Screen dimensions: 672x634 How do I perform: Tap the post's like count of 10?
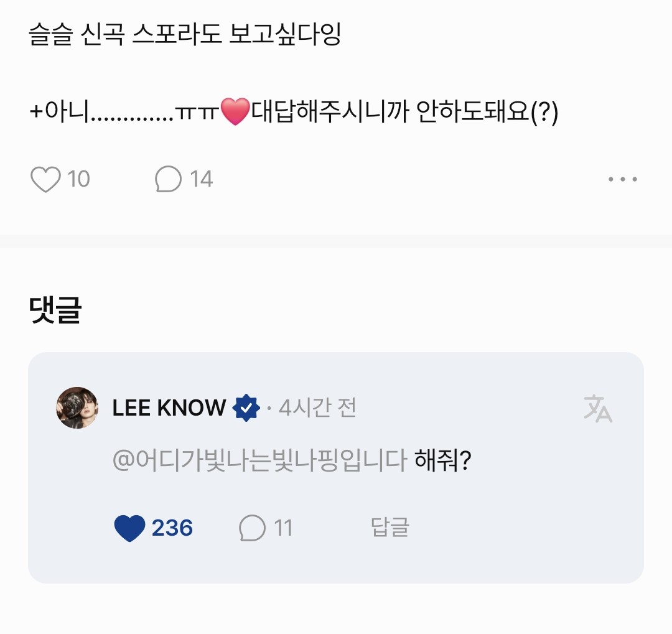(79, 180)
